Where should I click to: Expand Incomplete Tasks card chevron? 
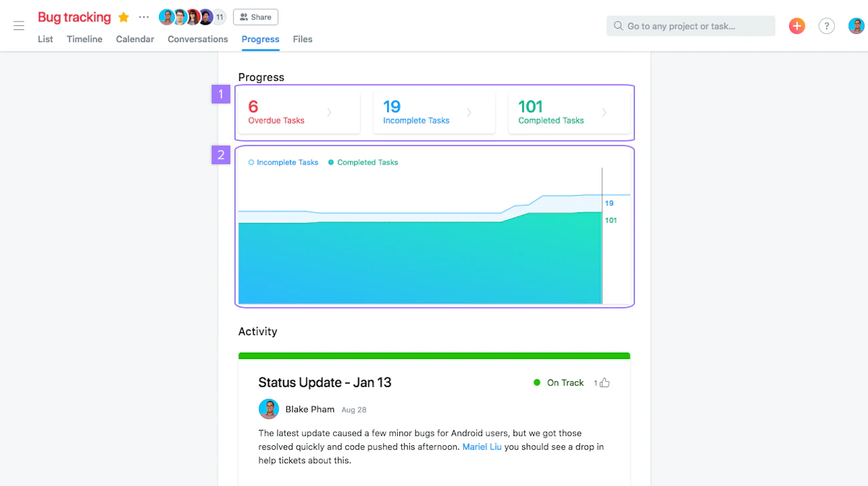click(469, 113)
